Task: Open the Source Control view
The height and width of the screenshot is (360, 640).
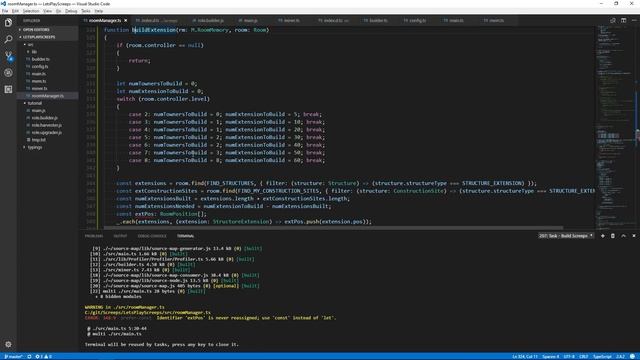Action: [x=8, y=56]
